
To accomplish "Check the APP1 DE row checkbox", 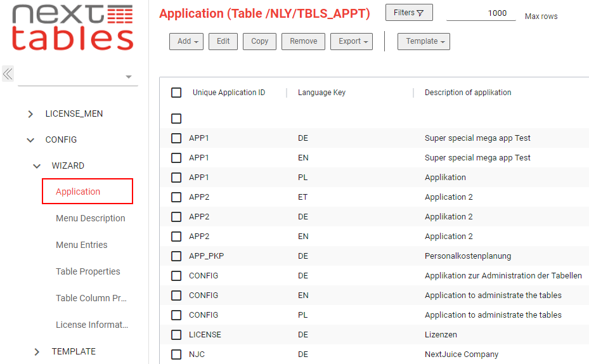I will 176,138.
